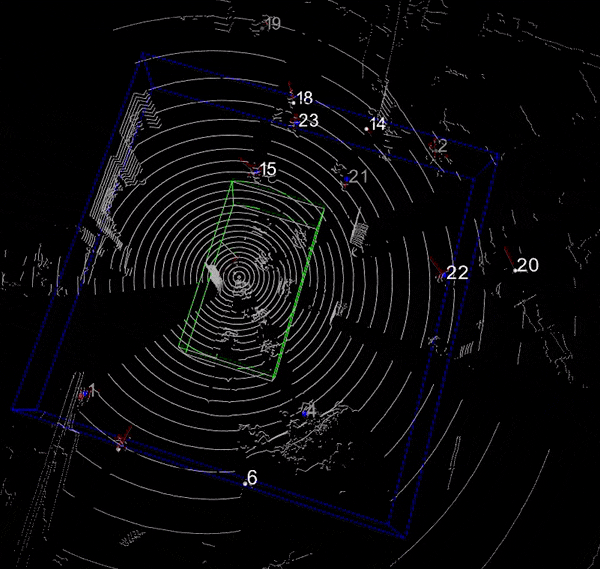Select faint track label 1
This screenshot has height=569, width=600.
(x=92, y=391)
